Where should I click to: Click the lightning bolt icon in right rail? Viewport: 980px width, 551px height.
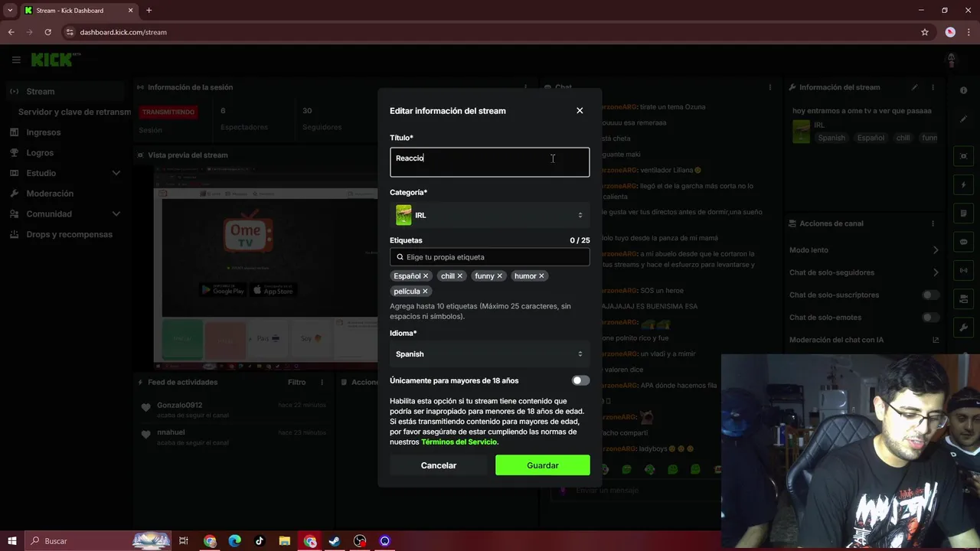pyautogui.click(x=964, y=185)
